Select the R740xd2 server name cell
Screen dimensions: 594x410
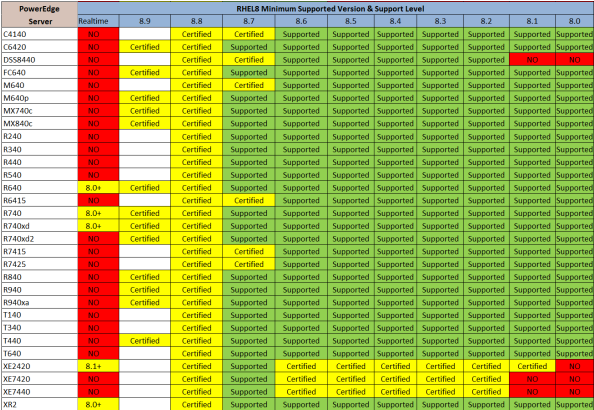[39, 239]
